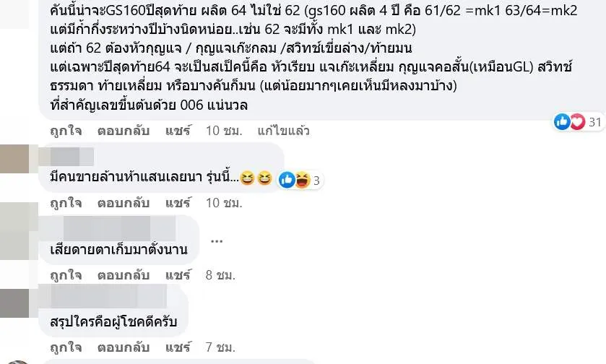Open the 31 reactions count list
The width and height of the screenshot is (606, 364).
(x=594, y=122)
